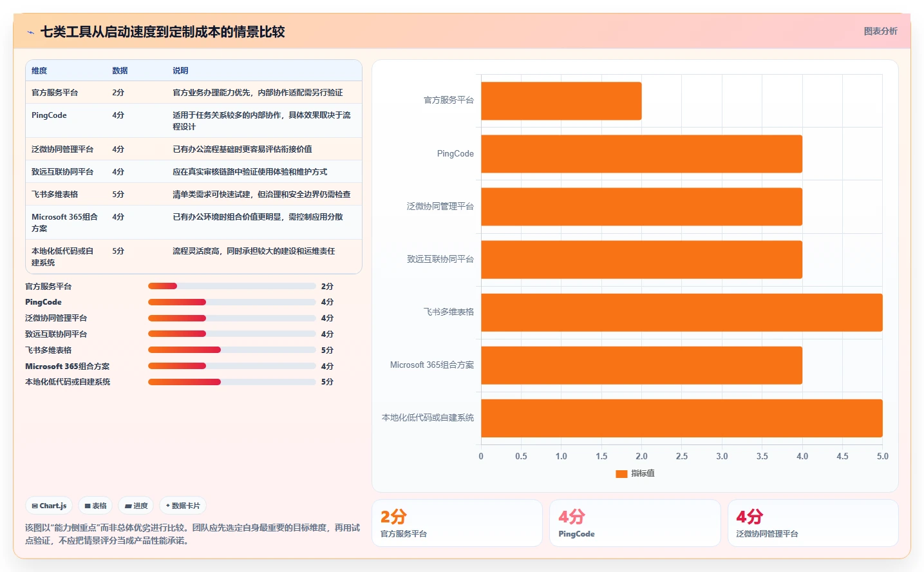Click the orange 泛微协同管理平台 chart bar
924x572 pixels.
tap(641, 207)
